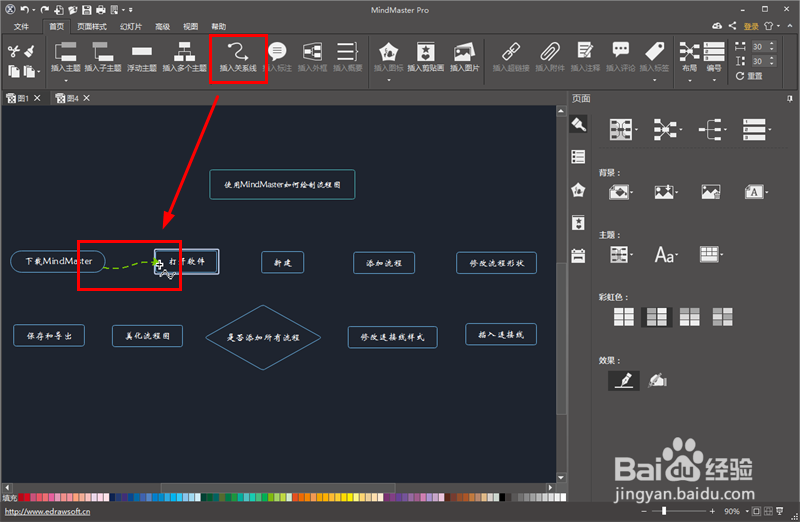Open the clipart tab in the side panel
800x522 pixels.
click(x=578, y=222)
